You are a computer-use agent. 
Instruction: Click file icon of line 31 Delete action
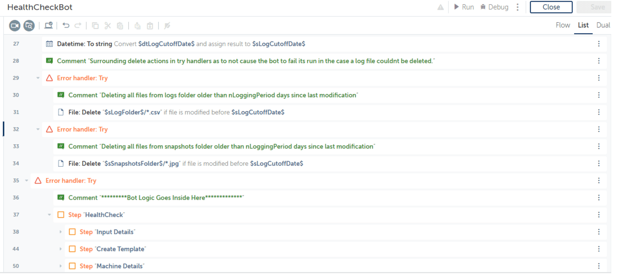61,112
